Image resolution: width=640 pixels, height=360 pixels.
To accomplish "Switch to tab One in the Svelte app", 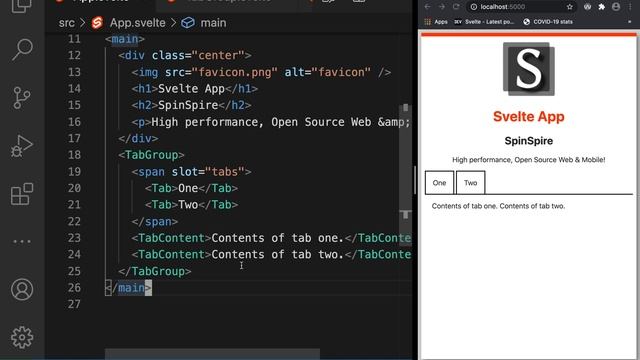I will click(439, 183).
